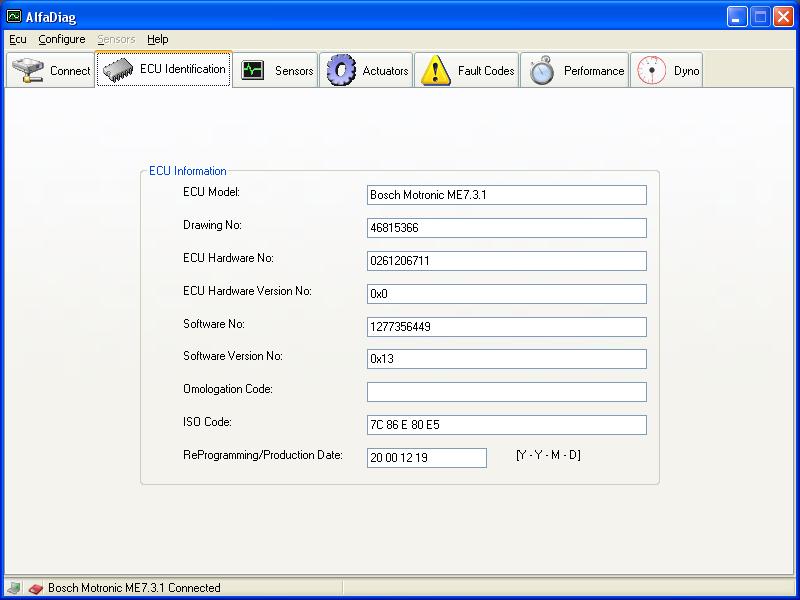800x600 pixels.
Task: Minimize the AlfaDiag window
Action: tap(737, 17)
